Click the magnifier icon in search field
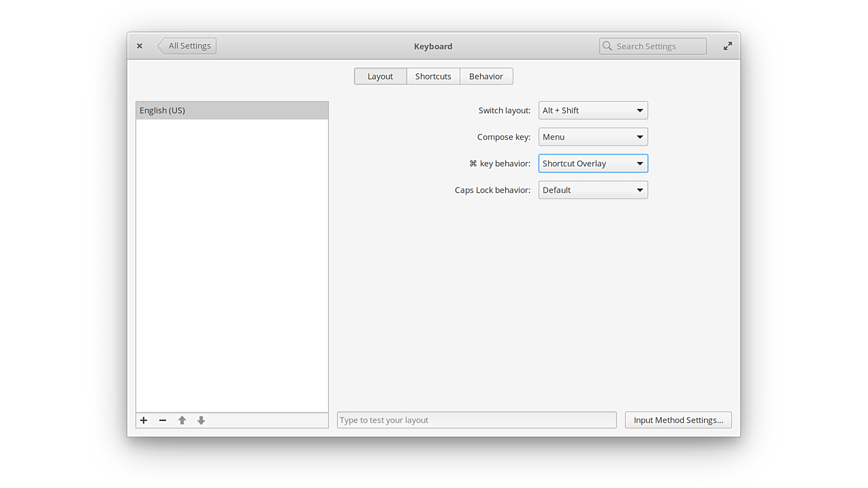The image size is (868, 488). click(607, 46)
